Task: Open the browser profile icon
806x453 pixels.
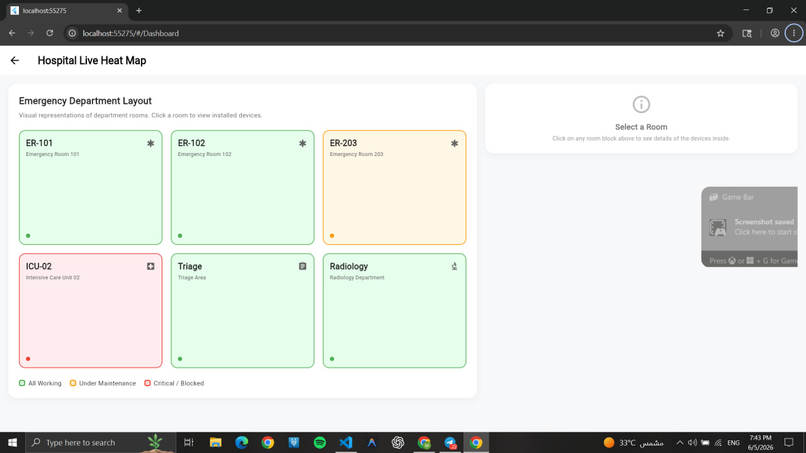Action: click(x=775, y=33)
